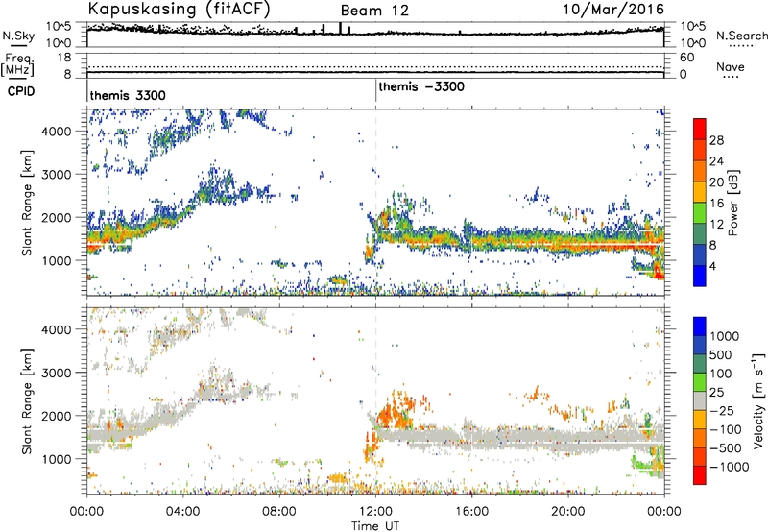Click the 'Slant Range [km]' label of the velocity panel
This screenshot has height=532, width=768.
(x=27, y=400)
